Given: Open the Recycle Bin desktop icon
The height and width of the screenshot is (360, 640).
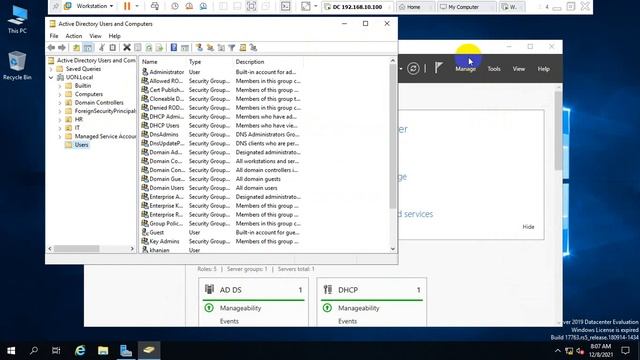Looking at the screenshot, I should [17, 65].
